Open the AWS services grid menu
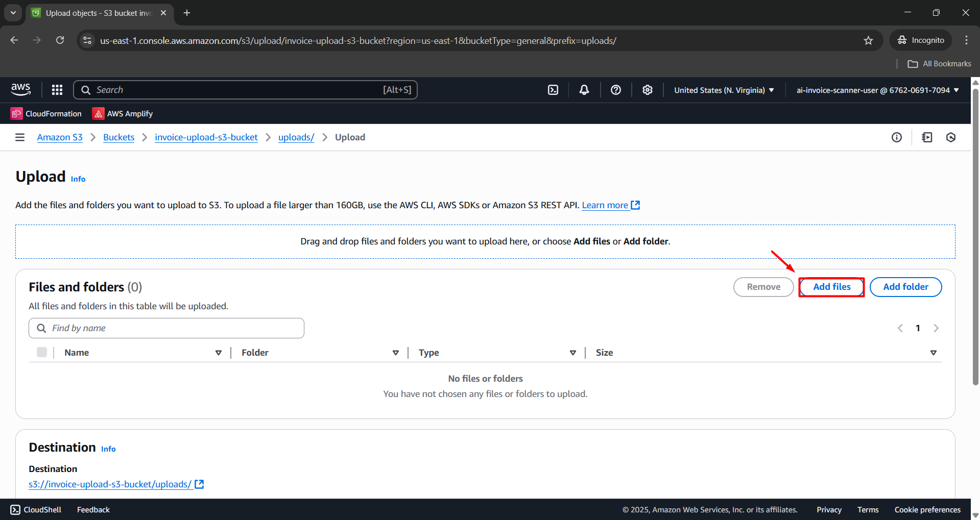 click(57, 89)
